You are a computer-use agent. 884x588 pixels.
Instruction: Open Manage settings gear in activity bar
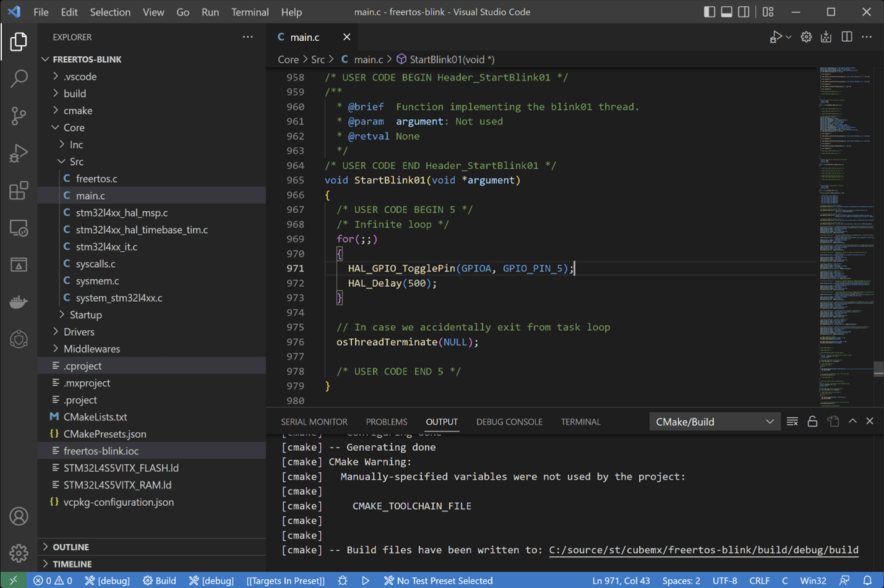click(19, 553)
